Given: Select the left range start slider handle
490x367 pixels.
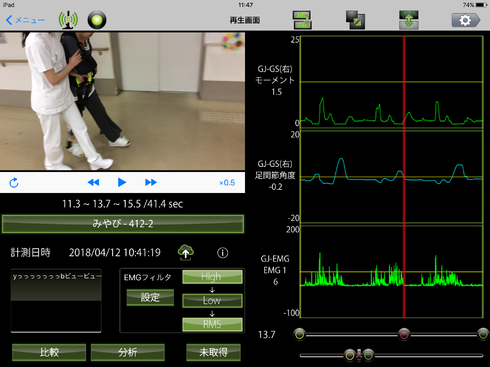Looking at the screenshot, I should (299, 334).
